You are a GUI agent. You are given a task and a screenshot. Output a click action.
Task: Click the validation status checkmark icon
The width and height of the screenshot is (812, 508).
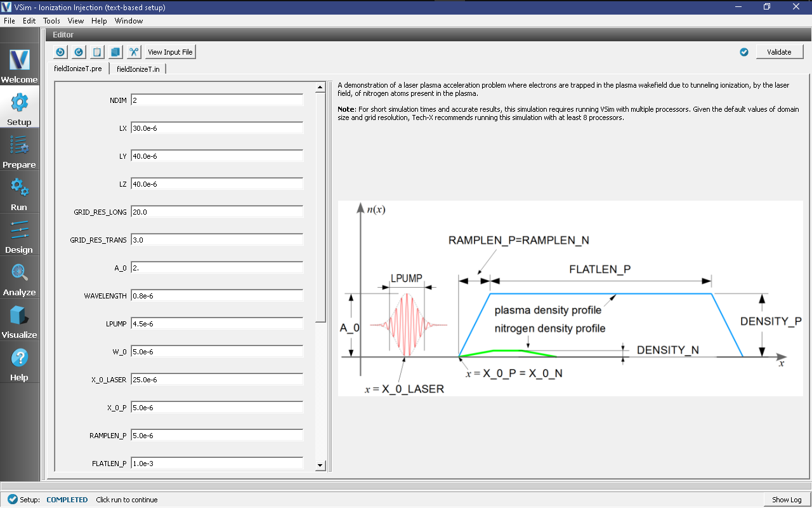click(744, 52)
